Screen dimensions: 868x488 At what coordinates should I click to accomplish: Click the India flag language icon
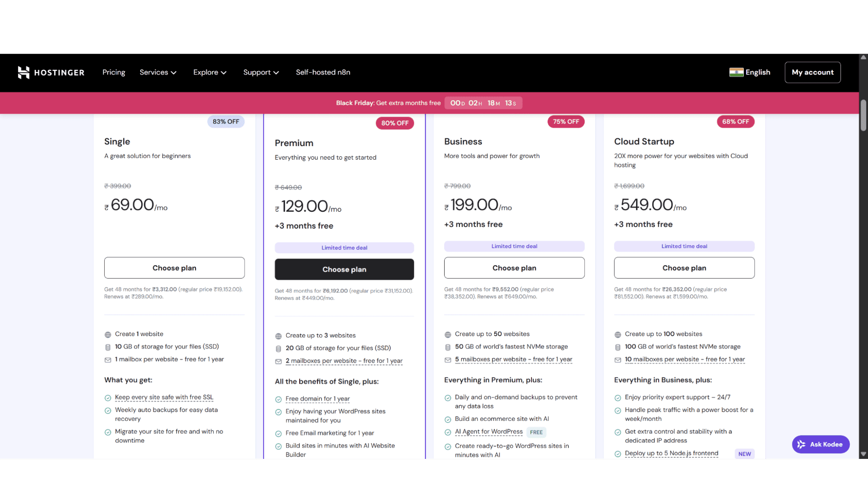click(x=736, y=72)
